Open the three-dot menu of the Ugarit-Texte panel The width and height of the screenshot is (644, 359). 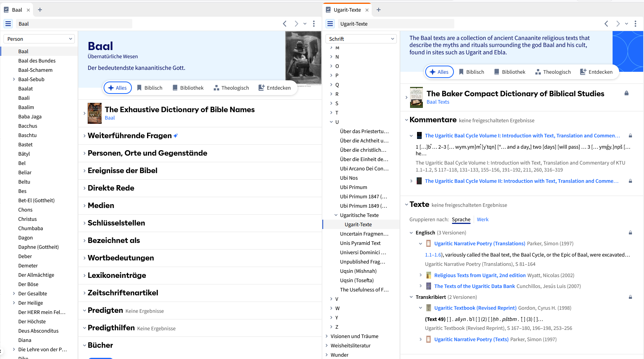pos(635,24)
